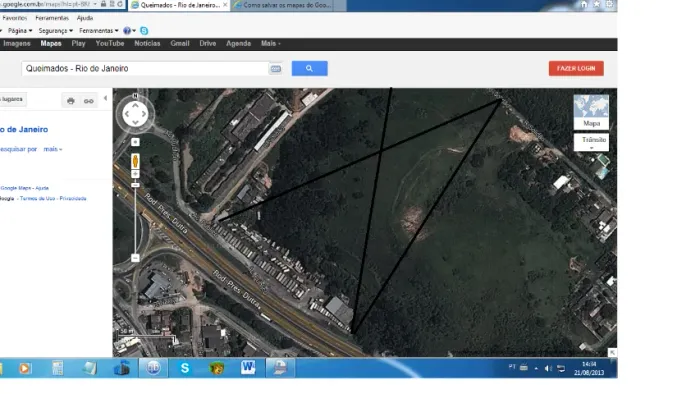Open Privacidade link
This screenshot has width=700, height=394.
tap(73, 199)
